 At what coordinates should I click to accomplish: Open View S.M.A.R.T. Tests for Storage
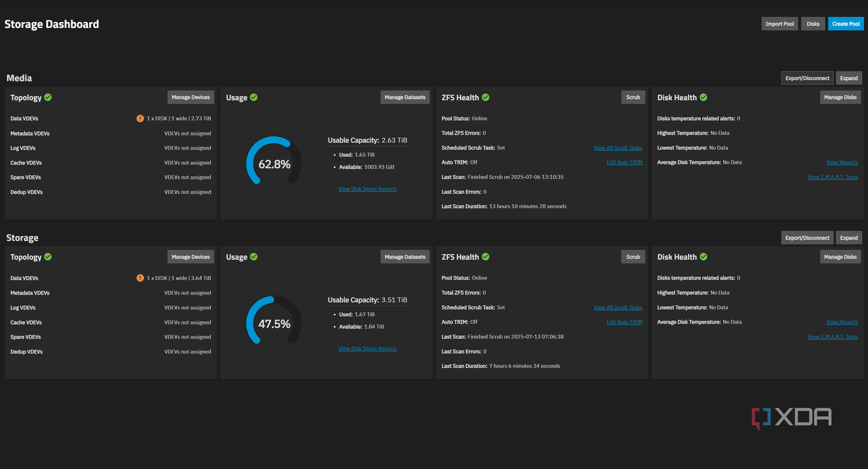(x=833, y=337)
